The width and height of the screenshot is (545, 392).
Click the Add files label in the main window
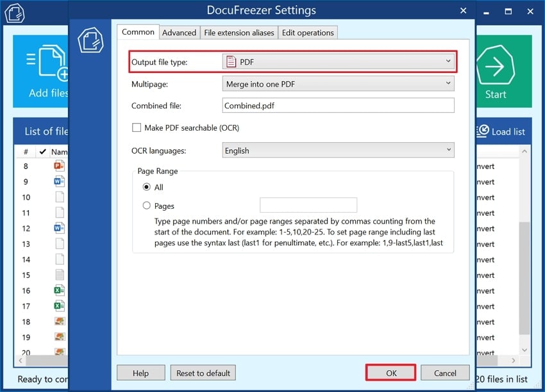49,93
